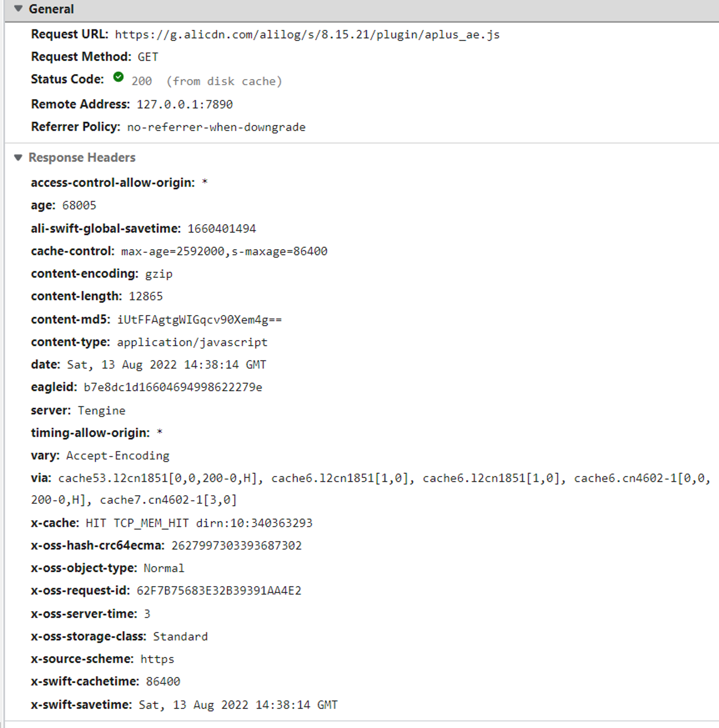Select x-swift-cachetime value 86400
The image size is (719, 728).
click(163, 681)
